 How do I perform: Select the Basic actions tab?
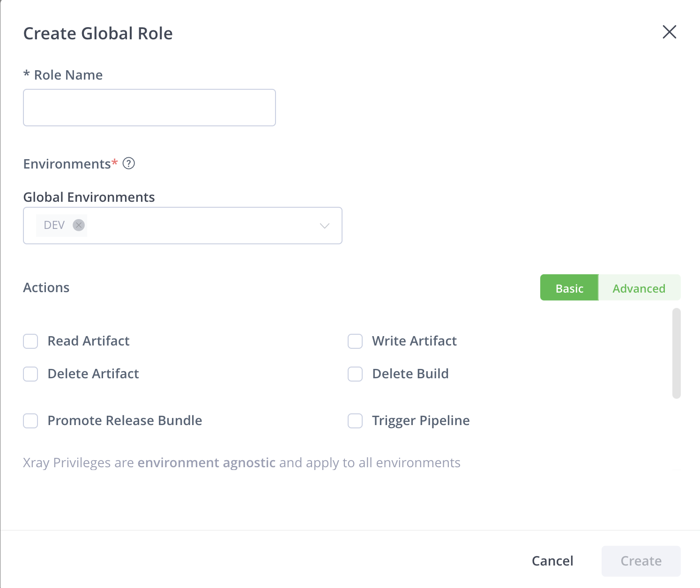pos(569,288)
